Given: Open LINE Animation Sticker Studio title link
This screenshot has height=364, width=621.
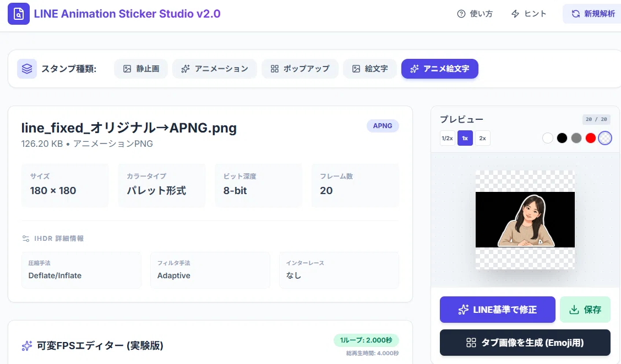Looking at the screenshot, I should click(x=127, y=14).
